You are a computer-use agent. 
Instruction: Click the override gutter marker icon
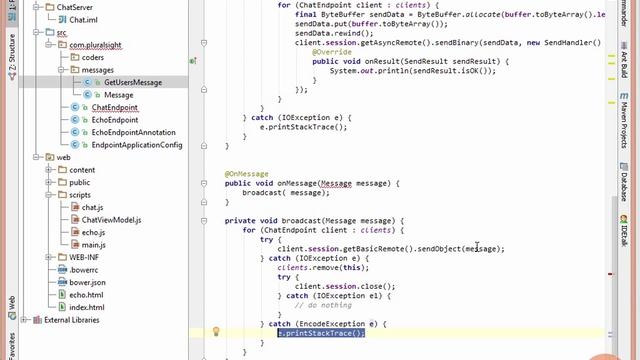193,61
